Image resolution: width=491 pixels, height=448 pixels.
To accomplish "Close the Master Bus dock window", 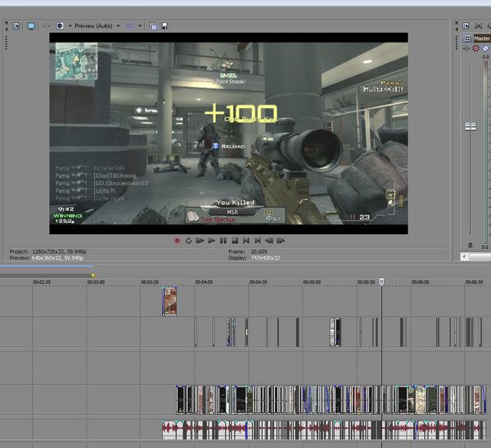I will pyautogui.click(x=457, y=23).
